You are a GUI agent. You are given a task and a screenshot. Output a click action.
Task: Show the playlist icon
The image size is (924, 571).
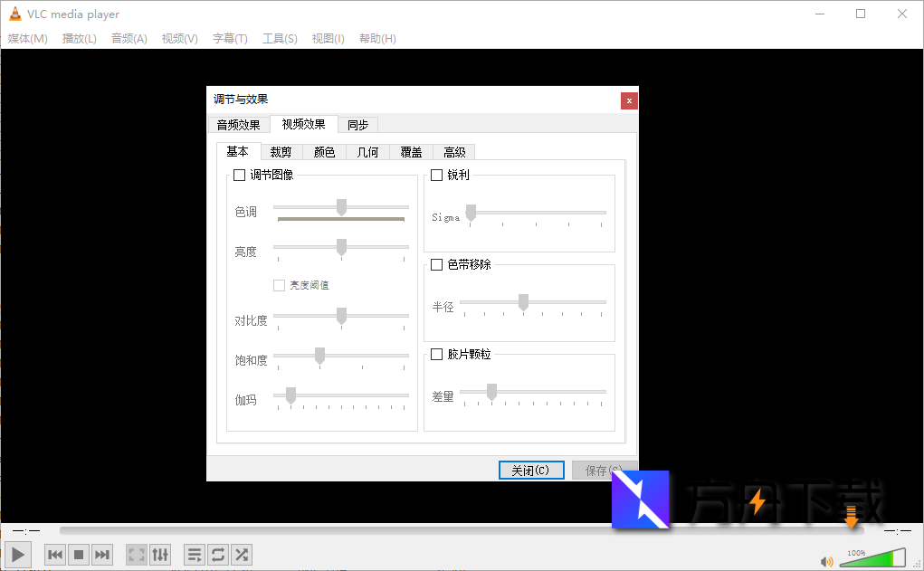tap(194, 554)
